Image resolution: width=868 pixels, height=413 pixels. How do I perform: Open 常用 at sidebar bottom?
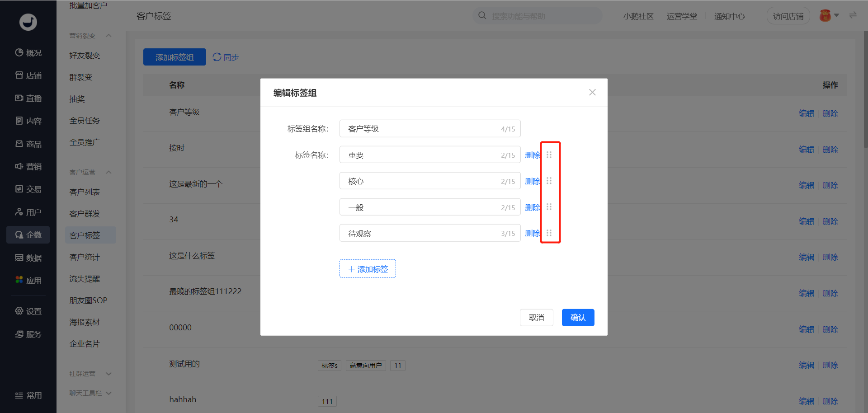pyautogui.click(x=28, y=395)
